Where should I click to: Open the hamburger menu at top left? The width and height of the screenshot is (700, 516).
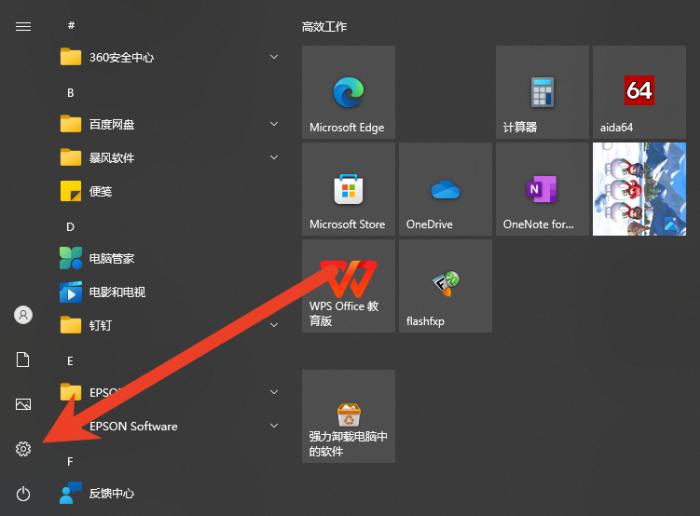click(x=23, y=26)
